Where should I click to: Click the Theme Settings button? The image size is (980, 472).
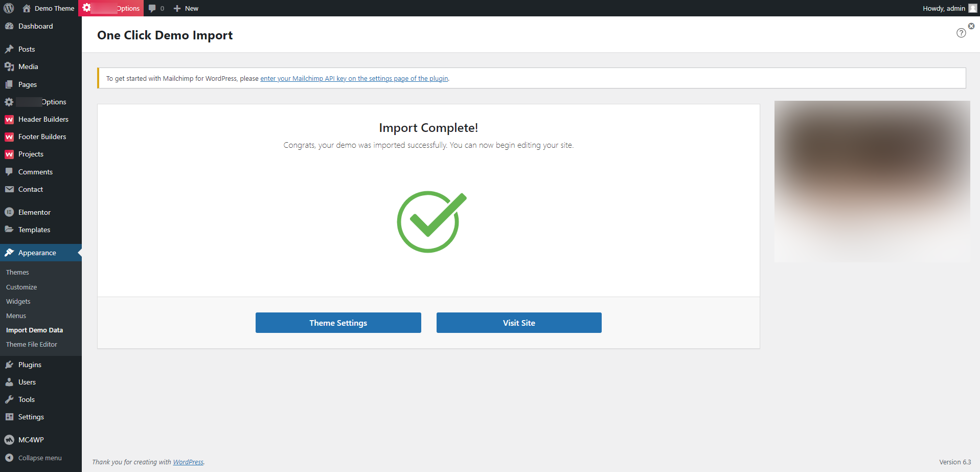point(338,323)
